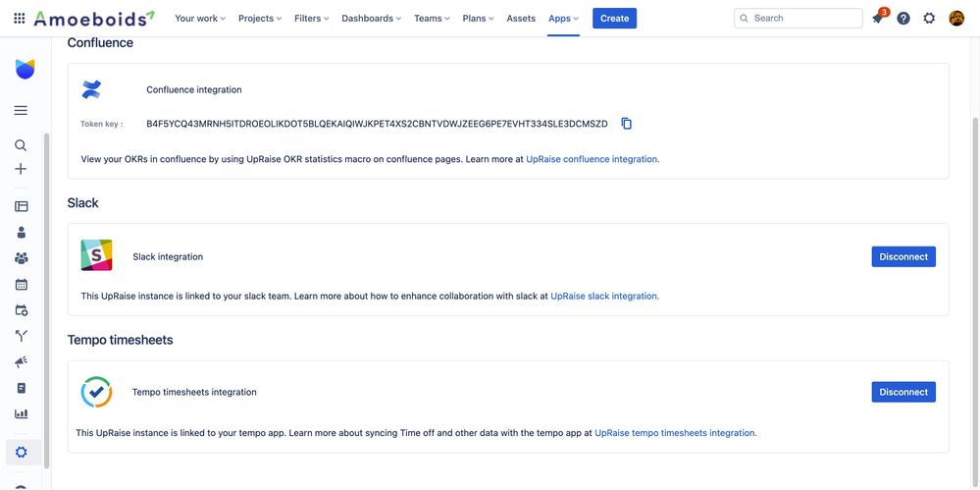
Task: Open the UpRaise slack integration link
Action: [604, 296]
